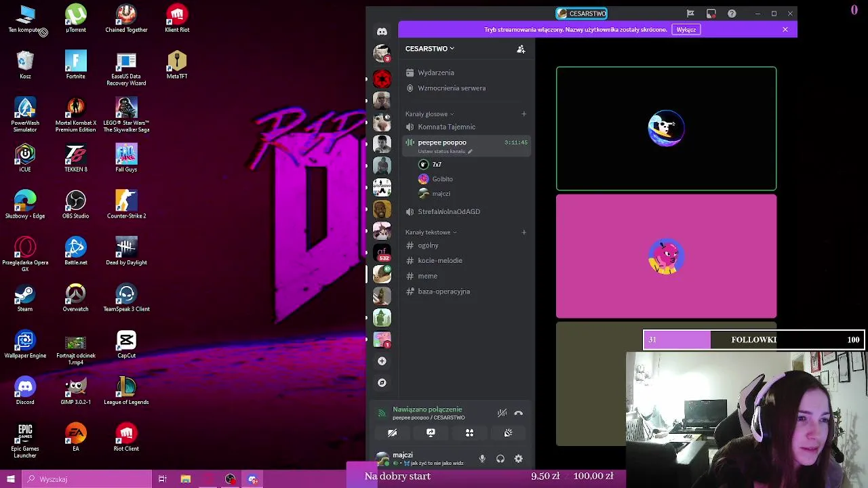Turn on camera in voice panel
Viewport: 868px width, 488px height.
pyautogui.click(x=392, y=432)
